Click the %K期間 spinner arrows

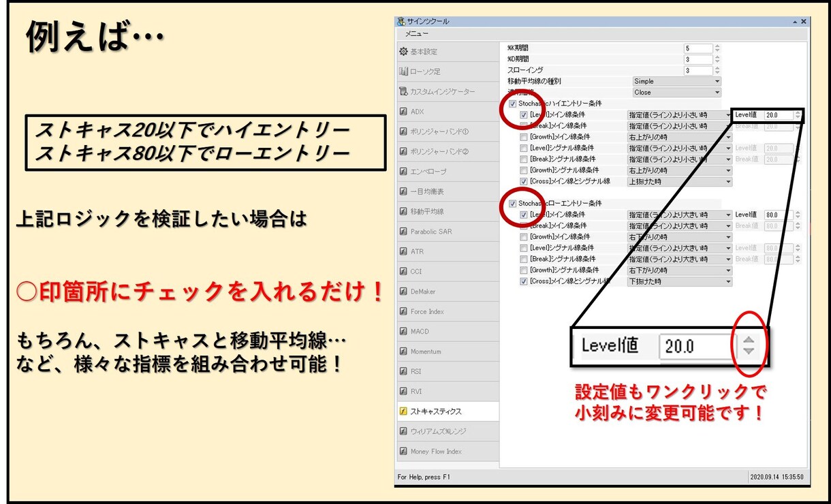[x=717, y=48]
